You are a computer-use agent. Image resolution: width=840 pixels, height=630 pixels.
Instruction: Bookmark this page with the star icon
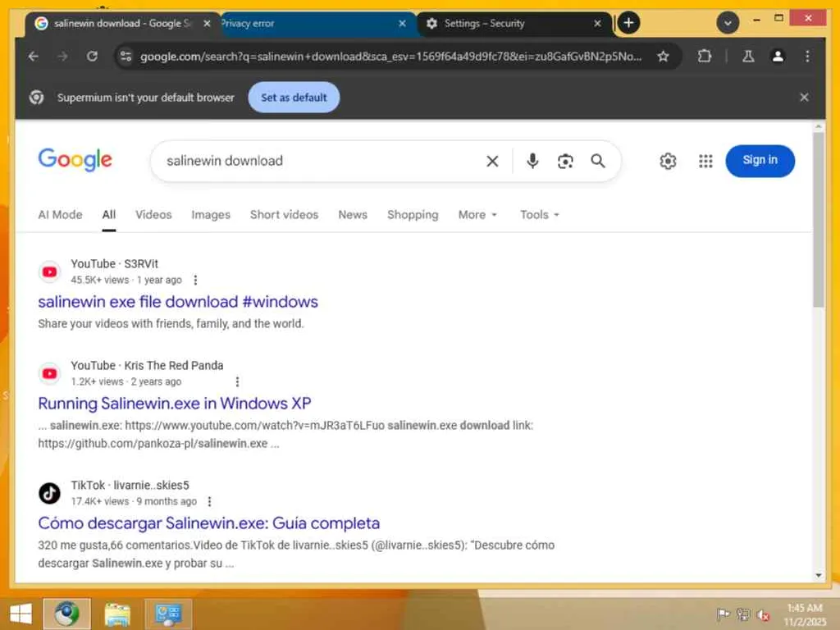(663, 57)
